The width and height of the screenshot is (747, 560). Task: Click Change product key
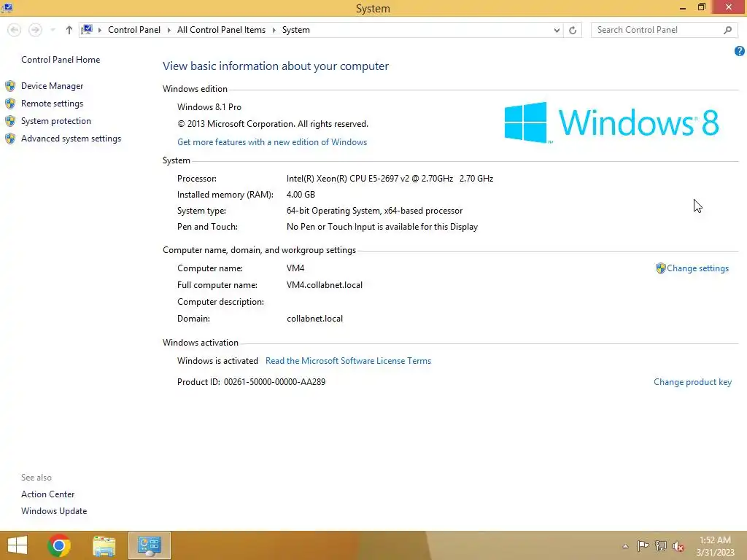(693, 382)
